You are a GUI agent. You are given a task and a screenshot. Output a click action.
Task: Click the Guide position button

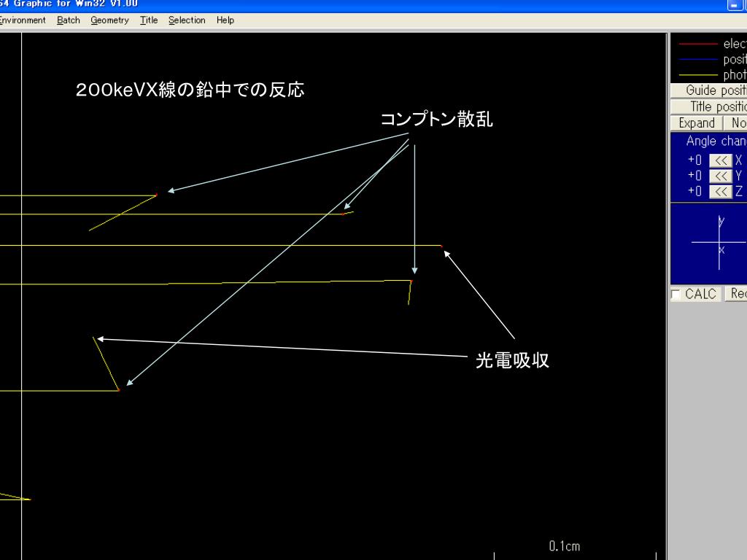709,90
